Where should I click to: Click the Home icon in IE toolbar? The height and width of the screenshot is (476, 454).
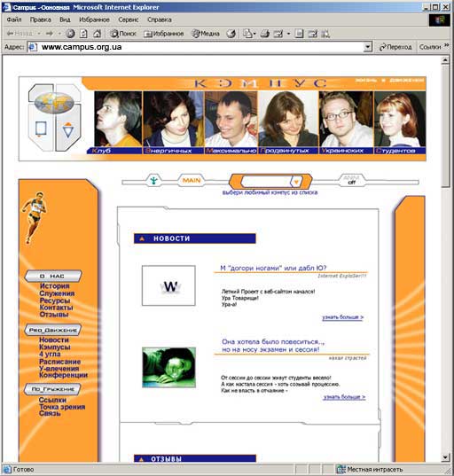(97, 34)
